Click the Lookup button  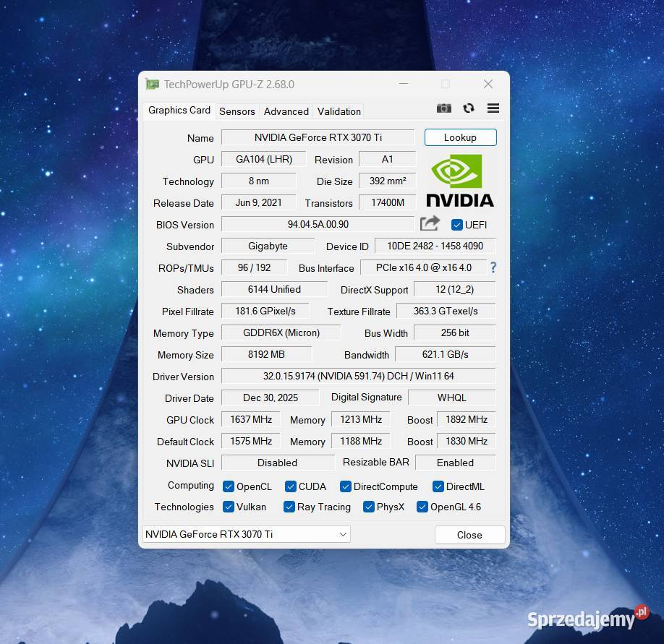tap(460, 137)
